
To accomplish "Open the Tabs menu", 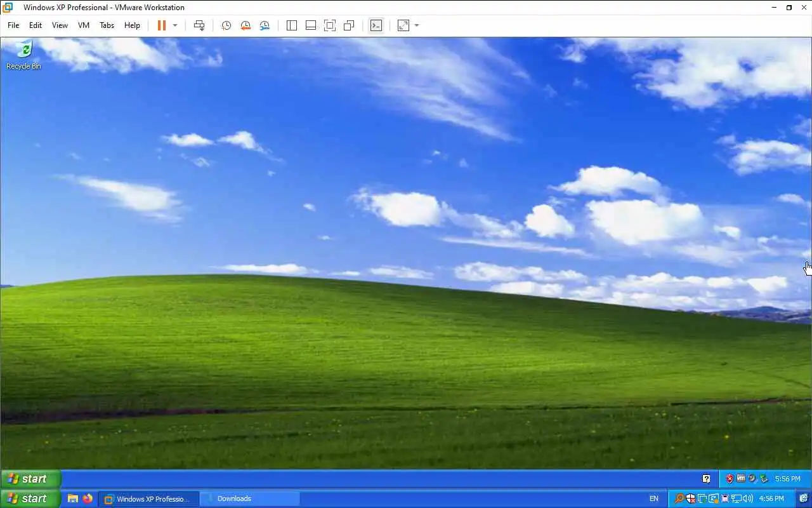I will (x=107, y=25).
